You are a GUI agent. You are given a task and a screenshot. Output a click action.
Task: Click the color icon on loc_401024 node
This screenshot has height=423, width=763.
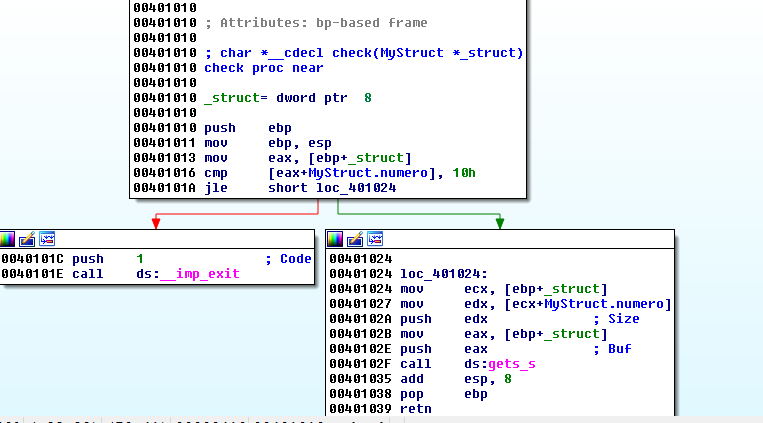click(336, 239)
